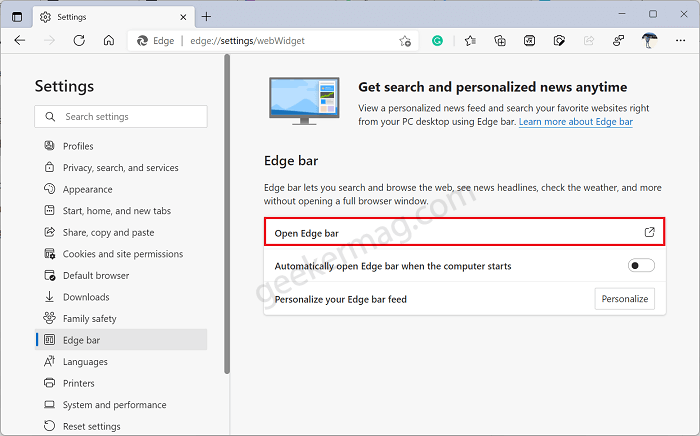Open the Favorites list icon
The height and width of the screenshot is (436, 700).
470,41
